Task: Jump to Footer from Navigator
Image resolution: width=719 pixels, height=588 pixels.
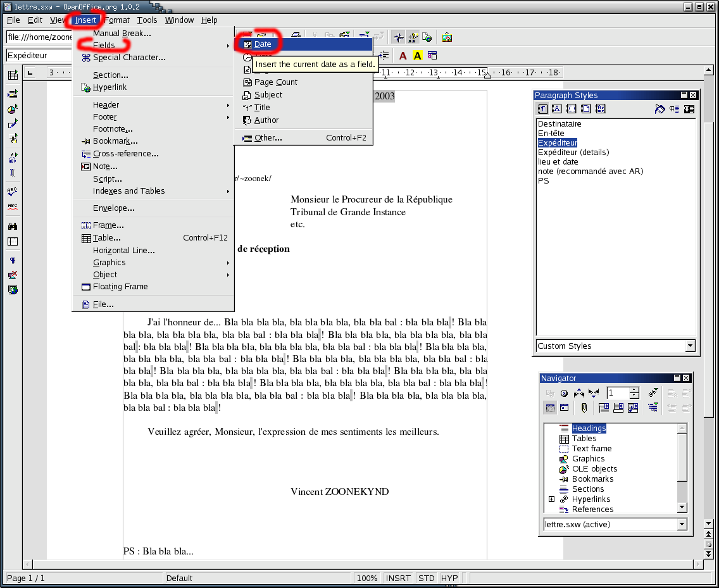Action: 618,407
